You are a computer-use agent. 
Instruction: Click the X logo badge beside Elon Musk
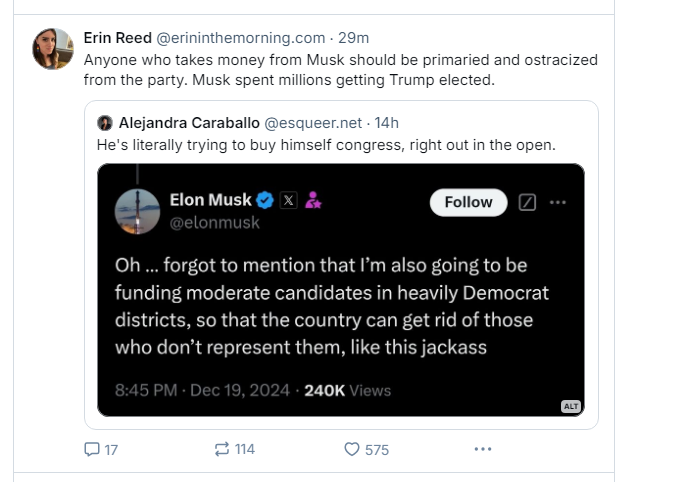click(289, 200)
